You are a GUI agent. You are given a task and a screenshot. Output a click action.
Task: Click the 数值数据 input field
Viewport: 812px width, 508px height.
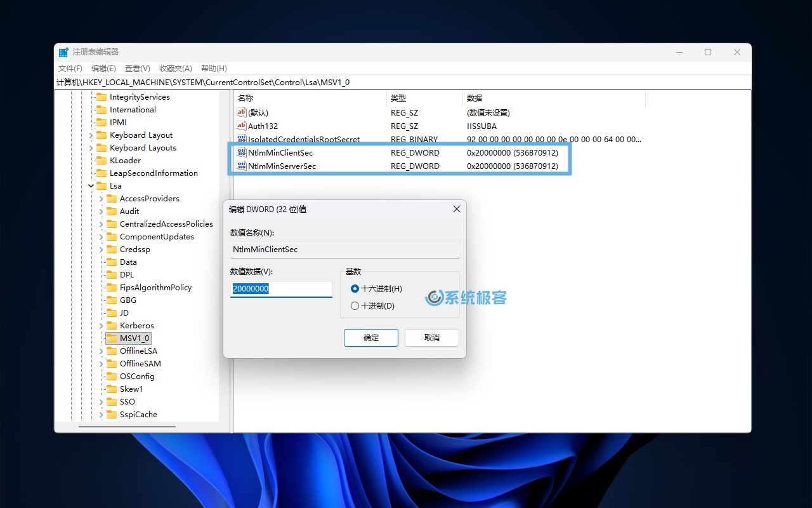coord(281,289)
